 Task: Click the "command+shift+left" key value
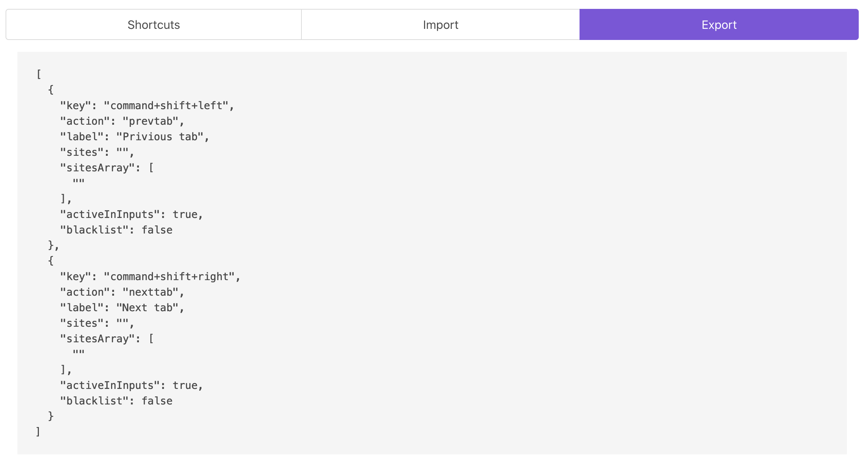pyautogui.click(x=166, y=106)
